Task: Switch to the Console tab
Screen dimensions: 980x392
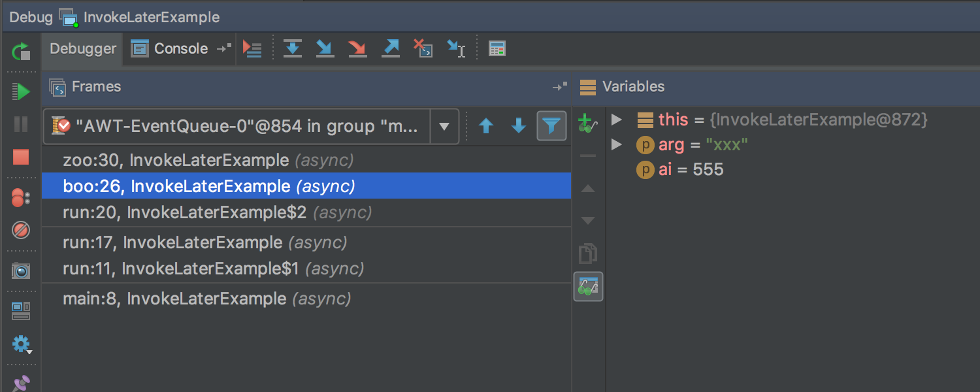Action: tap(170, 48)
